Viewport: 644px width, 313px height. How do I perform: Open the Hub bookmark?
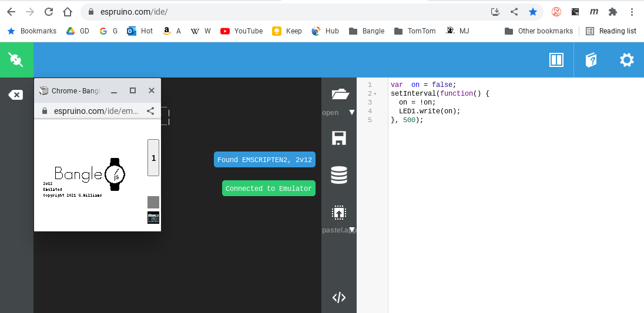[x=326, y=31]
